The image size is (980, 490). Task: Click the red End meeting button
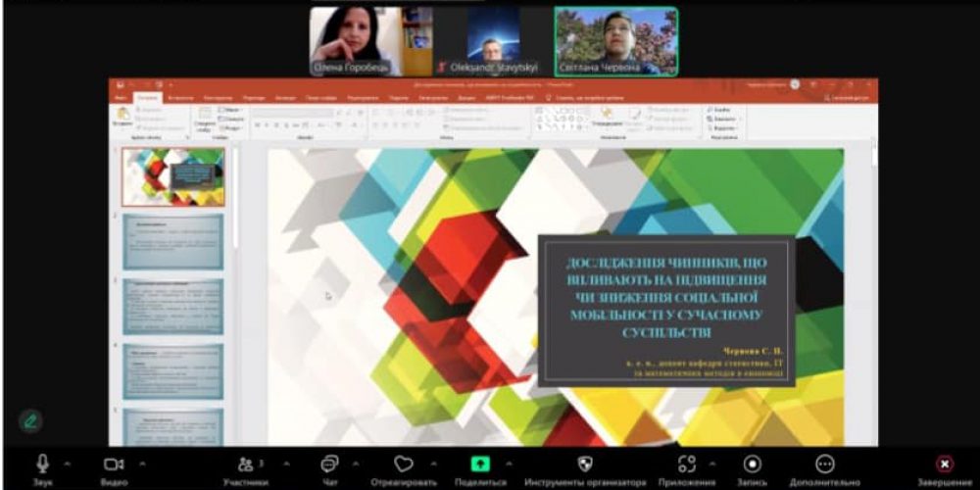pos(944,464)
